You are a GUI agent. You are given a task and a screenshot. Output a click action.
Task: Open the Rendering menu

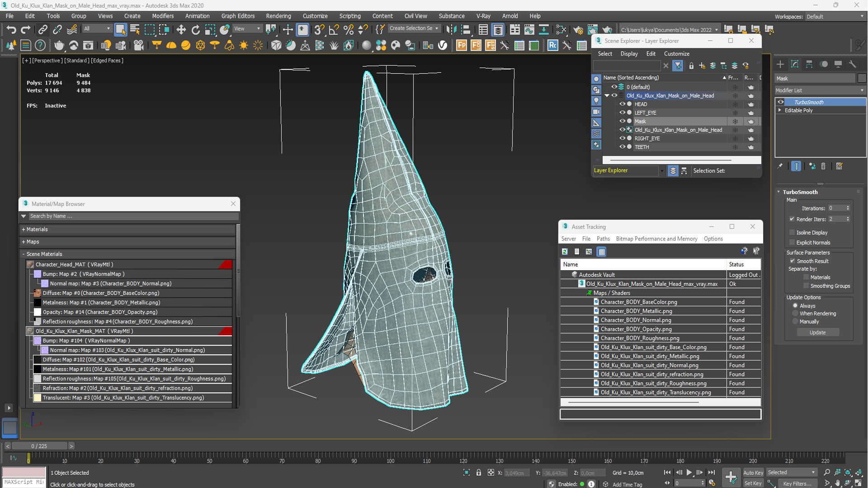[x=278, y=16]
